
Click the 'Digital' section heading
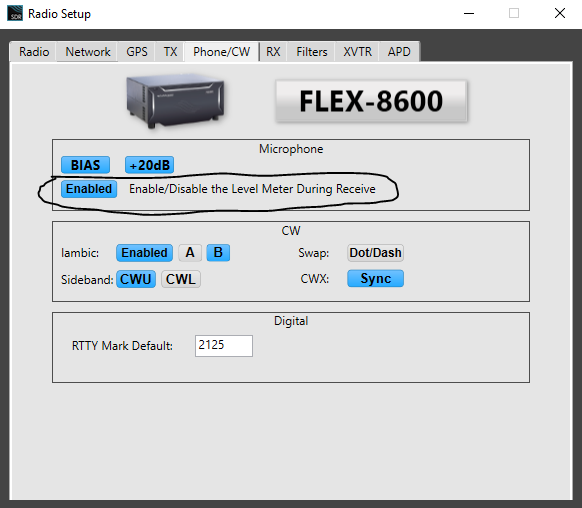[x=291, y=321]
